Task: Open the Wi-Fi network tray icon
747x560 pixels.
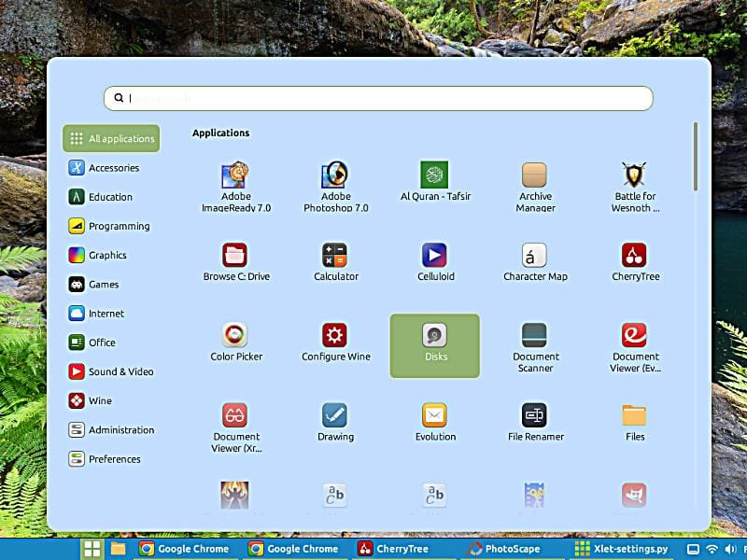Action: pos(712,550)
